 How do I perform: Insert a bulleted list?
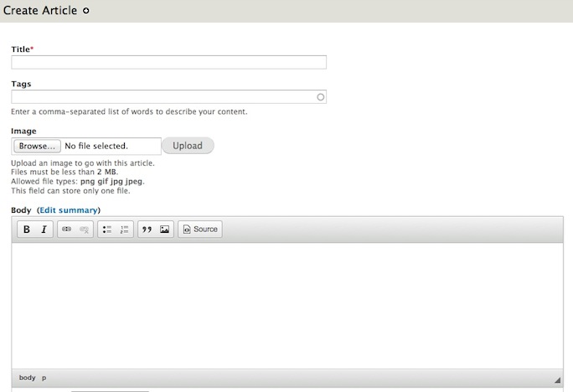pos(106,229)
